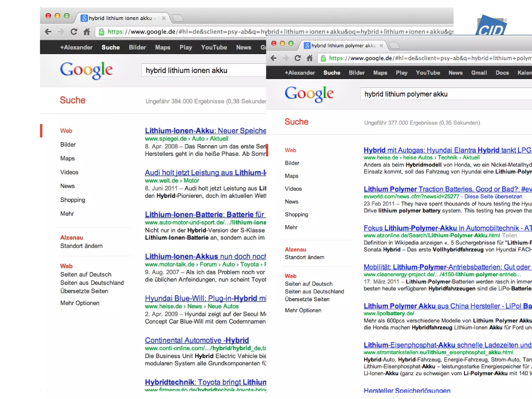Click home icon in the polymer akku window
This screenshot has height=399, width=532.
click(x=310, y=58)
